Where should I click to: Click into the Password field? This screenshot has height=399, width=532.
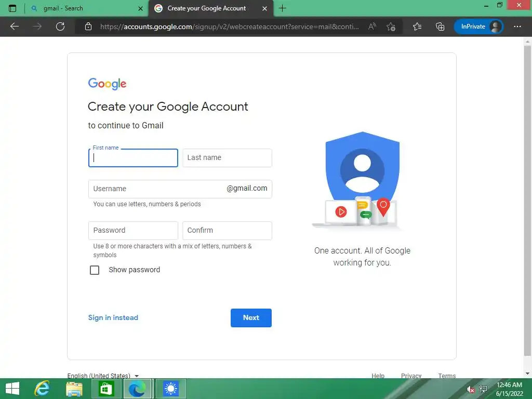point(133,231)
